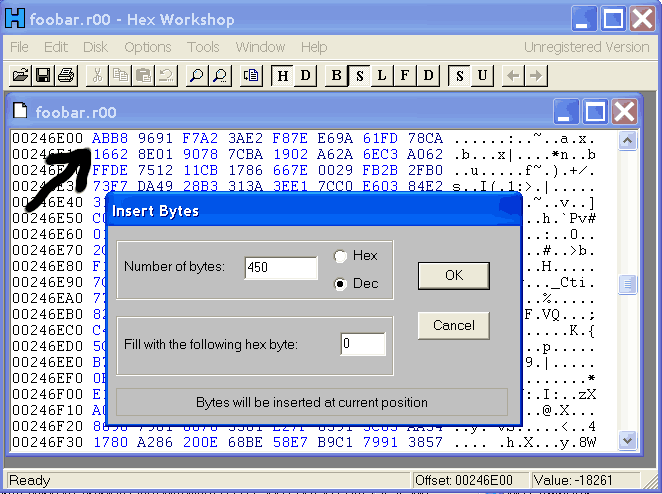Click the Unregistered Version label
The image size is (662, 494).
pyautogui.click(x=586, y=47)
